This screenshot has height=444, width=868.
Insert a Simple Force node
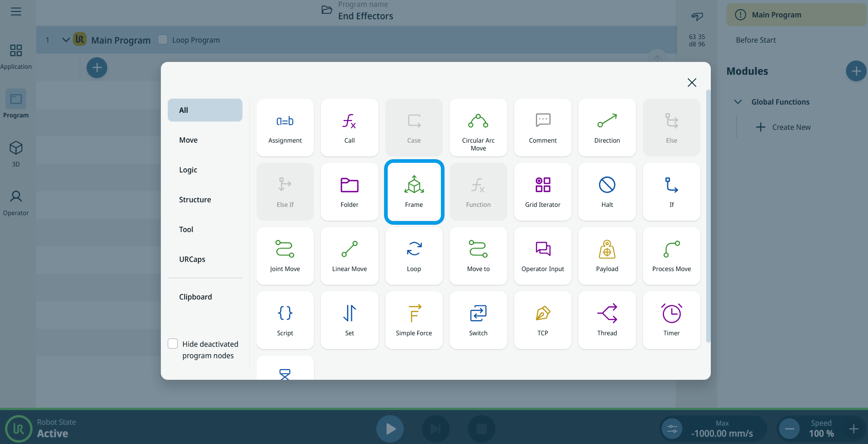[x=413, y=320]
